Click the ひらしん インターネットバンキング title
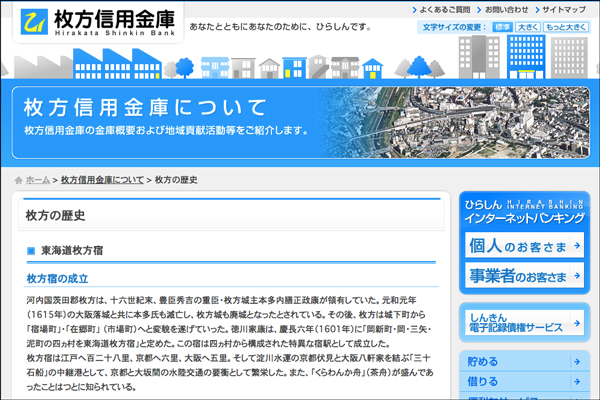The image size is (600, 400). (x=525, y=211)
